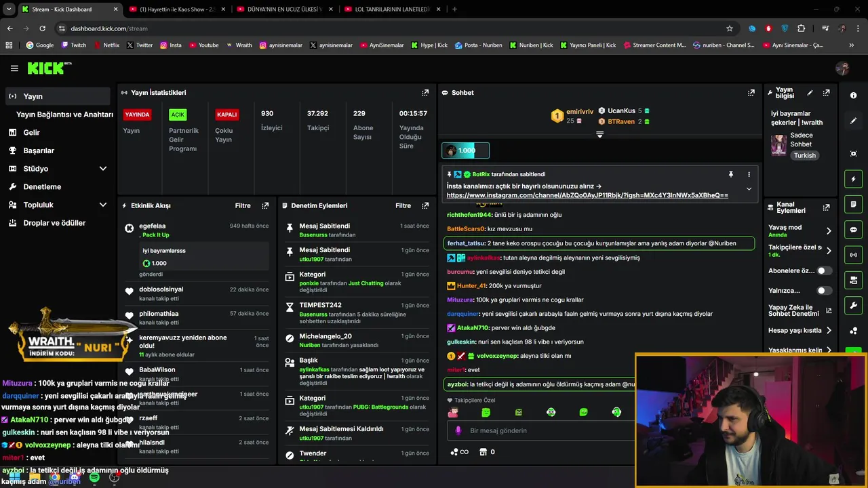
Task: Expand the chat leaderboard arrow below BTRaven
Action: coord(599,134)
